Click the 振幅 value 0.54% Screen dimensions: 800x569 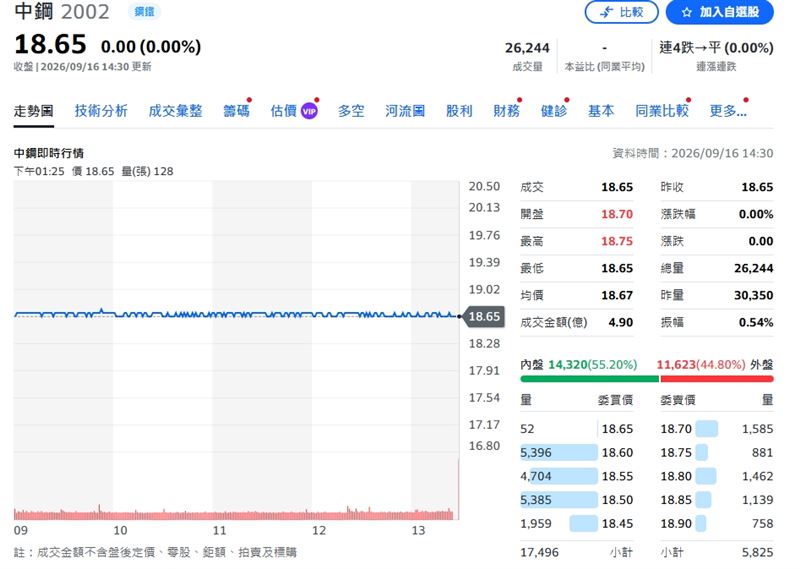point(756,323)
